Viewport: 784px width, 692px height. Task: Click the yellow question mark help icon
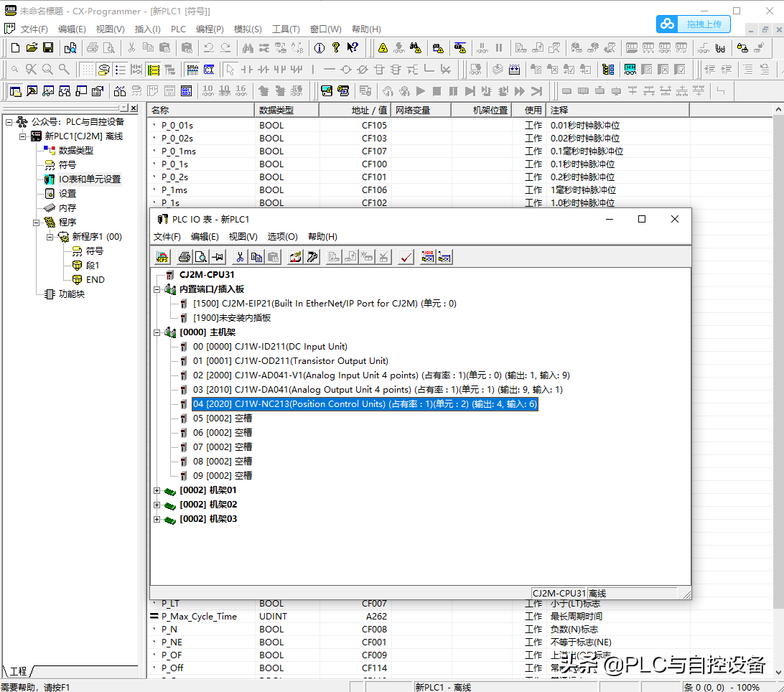click(x=335, y=48)
